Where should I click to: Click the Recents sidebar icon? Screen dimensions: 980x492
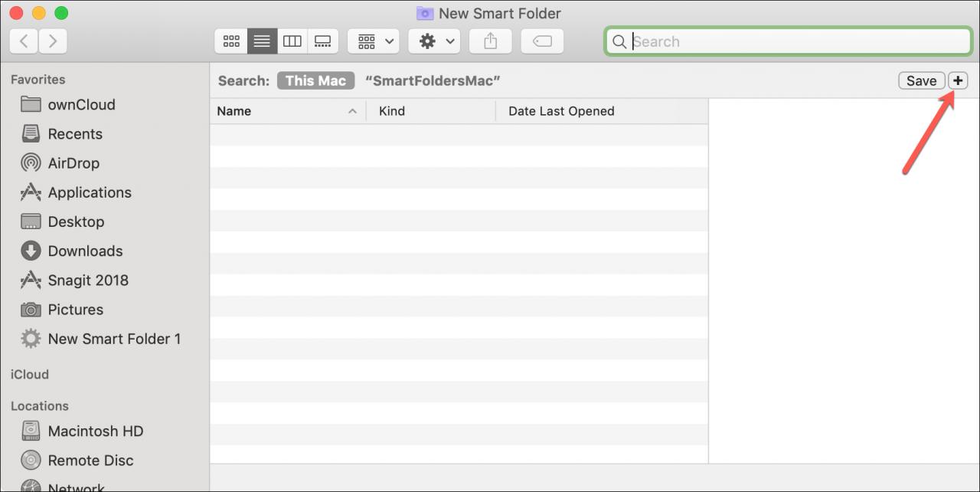tap(31, 133)
